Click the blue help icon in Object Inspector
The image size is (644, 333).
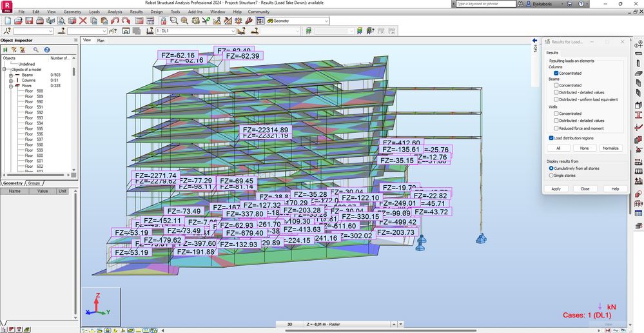[47, 50]
